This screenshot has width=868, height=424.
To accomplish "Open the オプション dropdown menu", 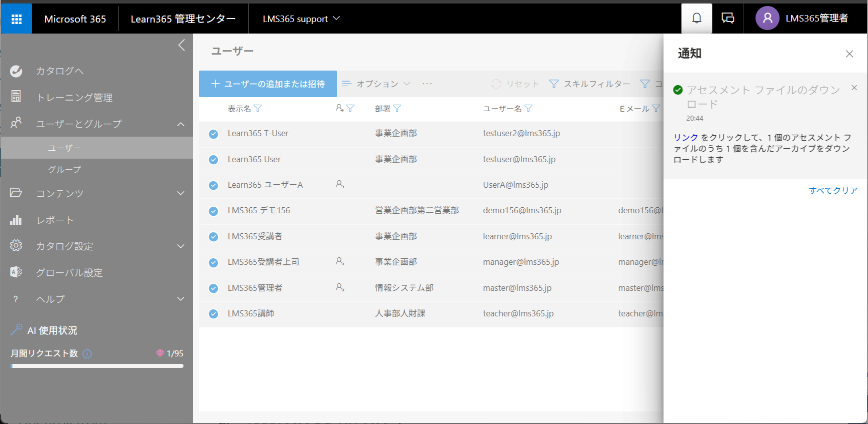I will [x=376, y=84].
